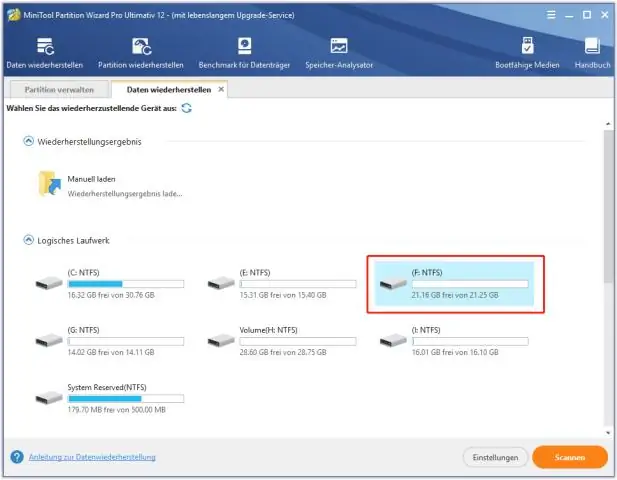
Task: Click text 179.70 MB frei von 500.00 MB
Action: pos(116,410)
